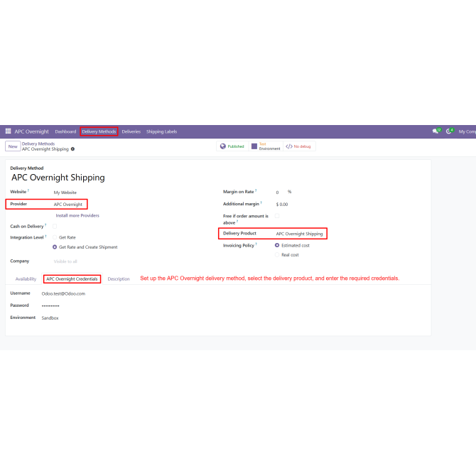Choose Estimated cost invoicing policy
The image size is (476, 476).
277,245
